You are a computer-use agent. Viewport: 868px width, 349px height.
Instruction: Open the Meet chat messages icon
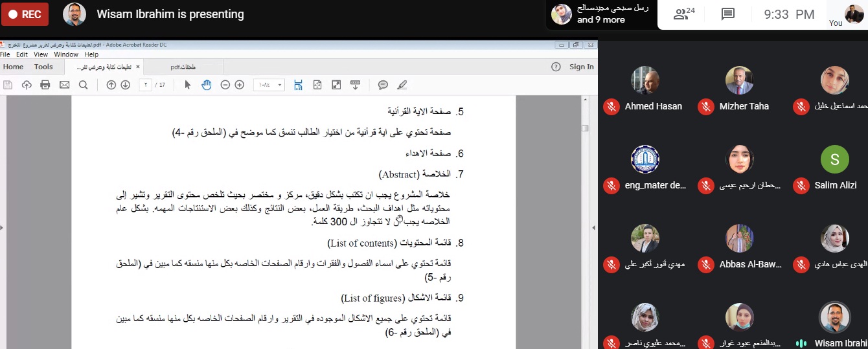(728, 14)
